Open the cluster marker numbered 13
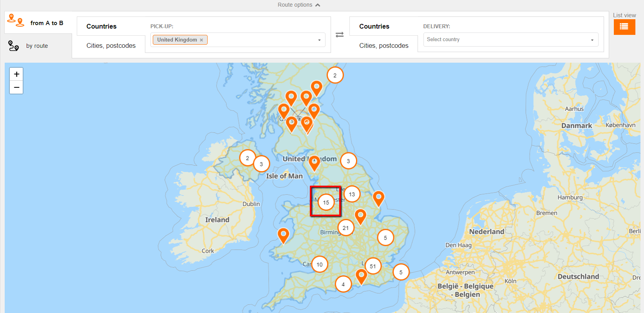Viewport: 644px width, 313px height. coord(352,194)
